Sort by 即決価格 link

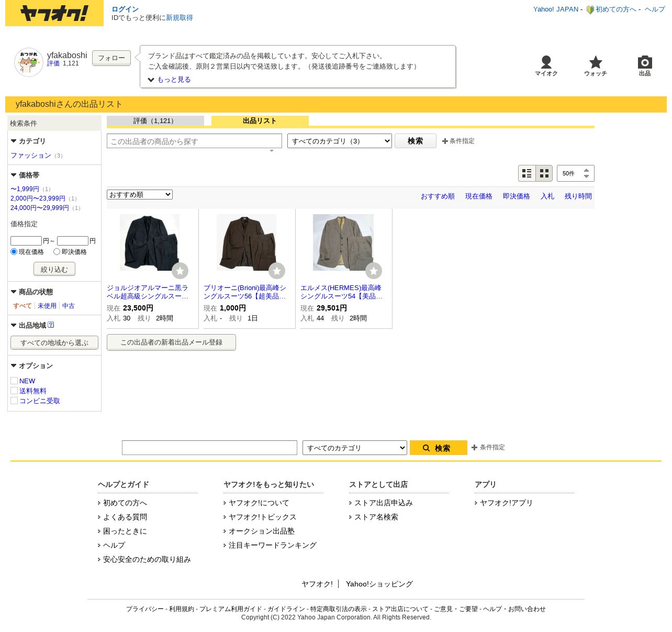pos(517,196)
